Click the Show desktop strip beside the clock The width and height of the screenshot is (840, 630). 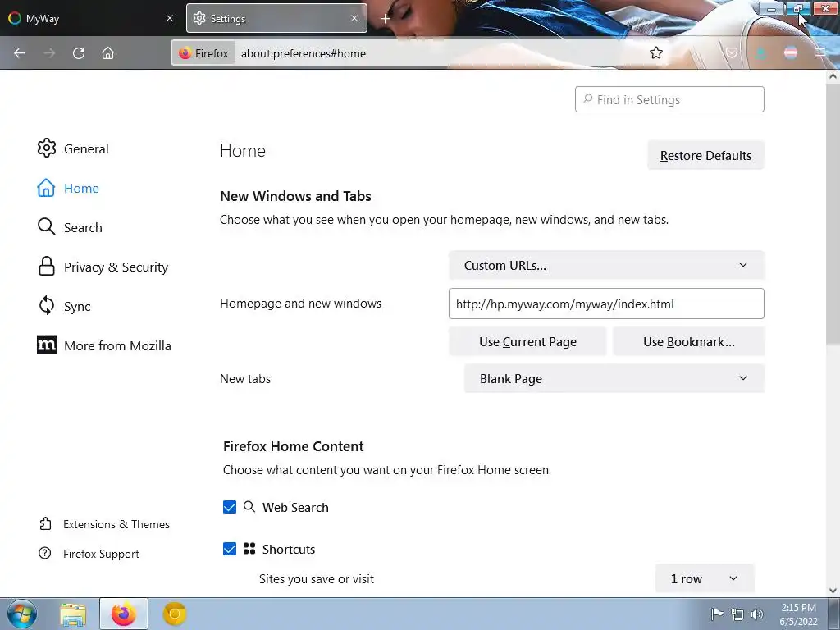(834, 614)
